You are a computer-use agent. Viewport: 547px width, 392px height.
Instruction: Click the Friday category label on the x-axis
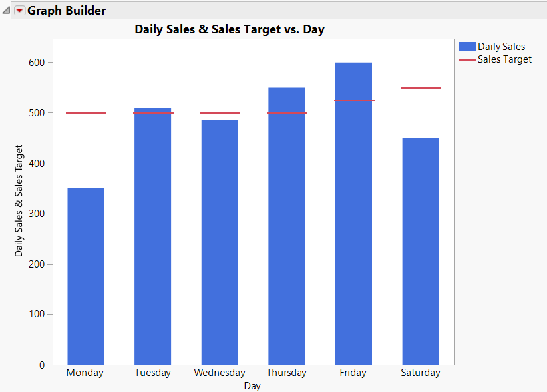[x=353, y=373]
